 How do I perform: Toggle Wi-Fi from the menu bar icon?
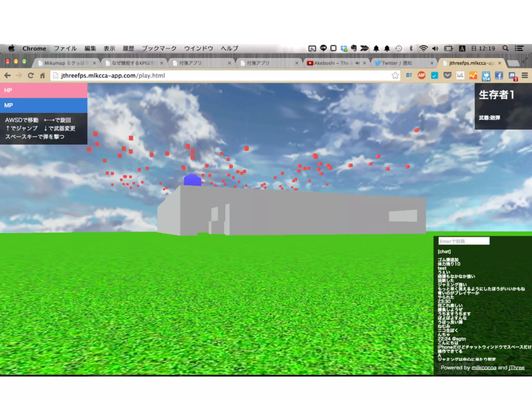pos(423,48)
